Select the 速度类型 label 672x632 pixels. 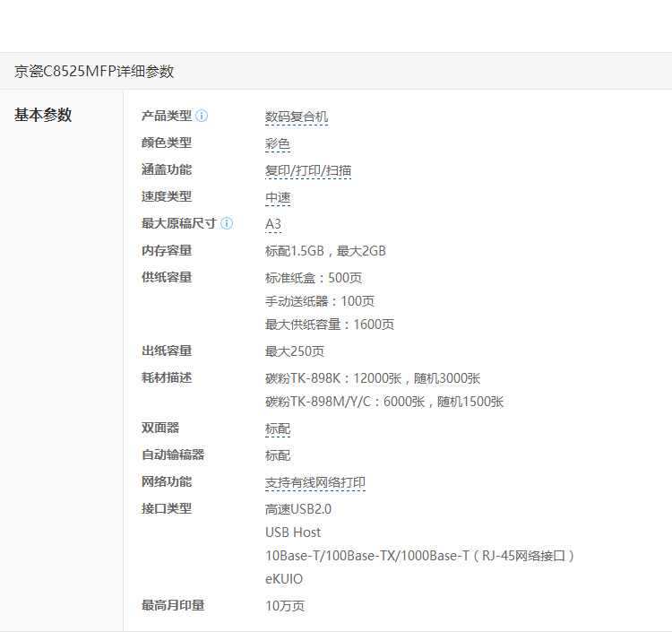pos(167,197)
